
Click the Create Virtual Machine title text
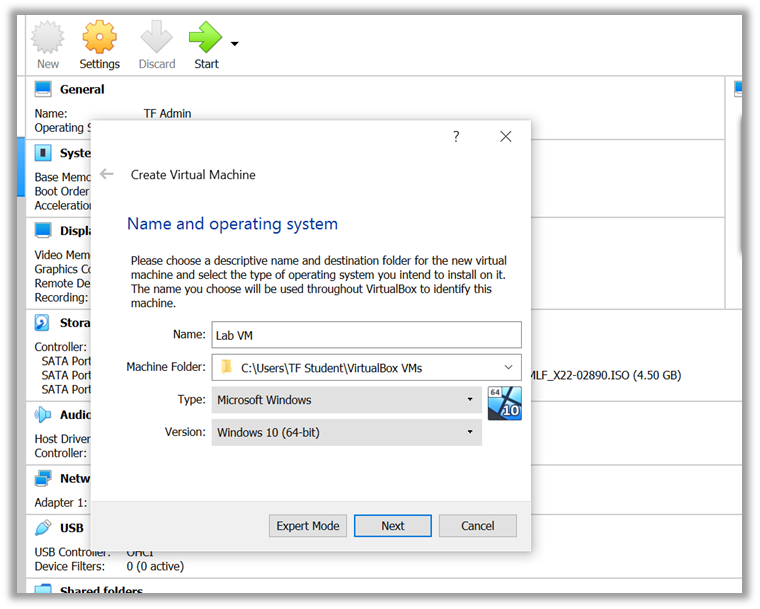coord(193,175)
